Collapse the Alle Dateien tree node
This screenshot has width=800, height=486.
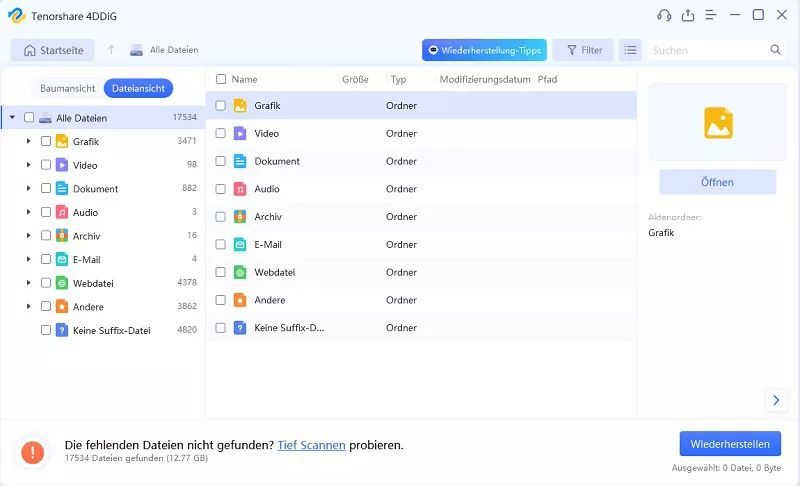[x=12, y=117]
